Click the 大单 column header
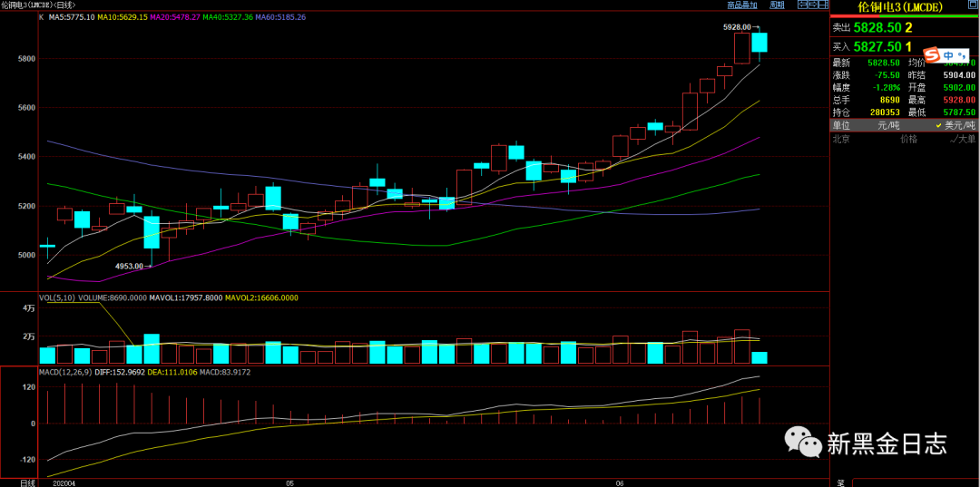 [x=966, y=140]
